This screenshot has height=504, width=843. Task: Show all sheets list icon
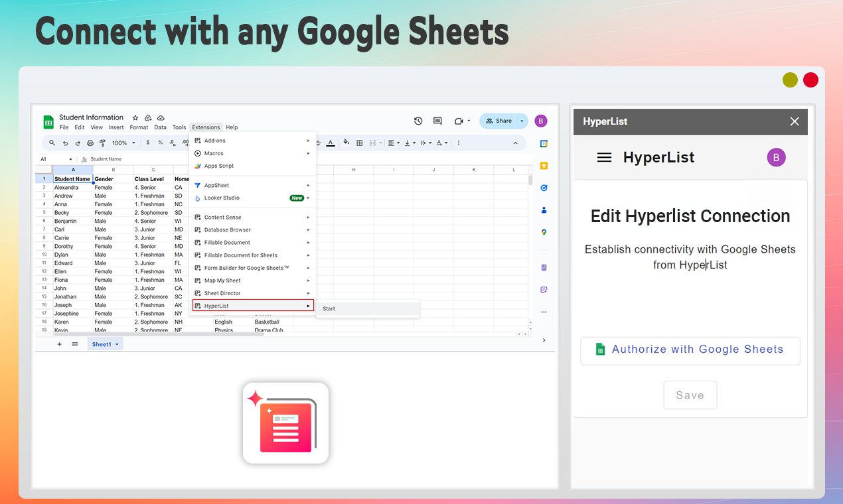[x=75, y=344]
